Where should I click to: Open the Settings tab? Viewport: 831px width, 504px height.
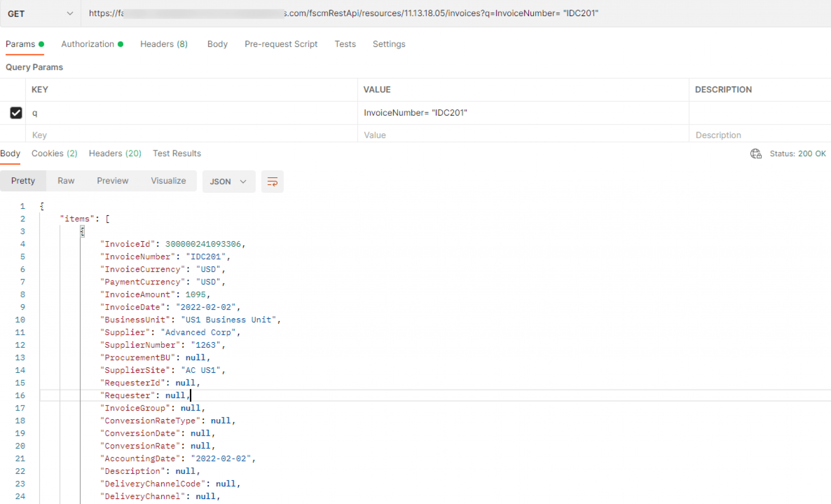[x=389, y=44]
